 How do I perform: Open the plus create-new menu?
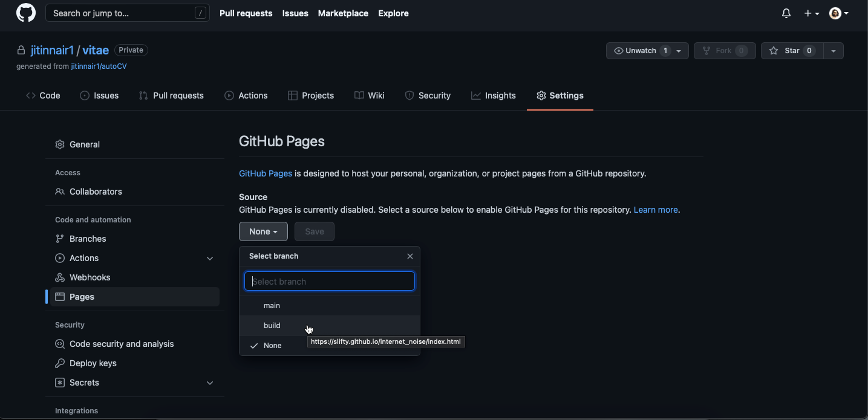tap(811, 13)
